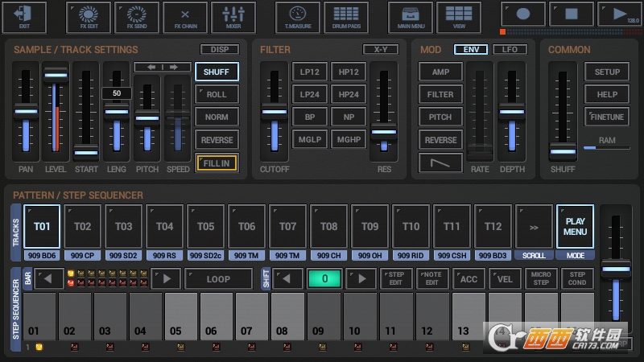Start playback with the play button

click(x=620, y=14)
